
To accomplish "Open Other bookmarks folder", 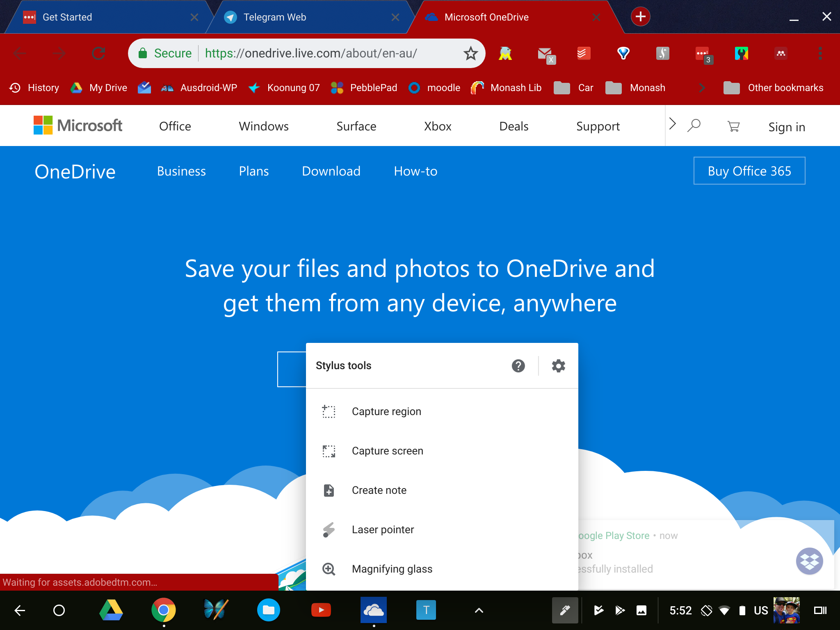I will pos(774,88).
